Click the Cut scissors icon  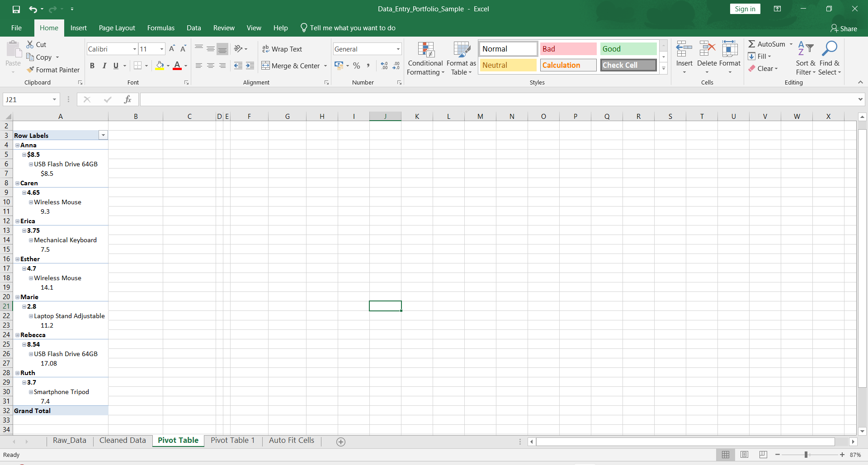click(30, 44)
